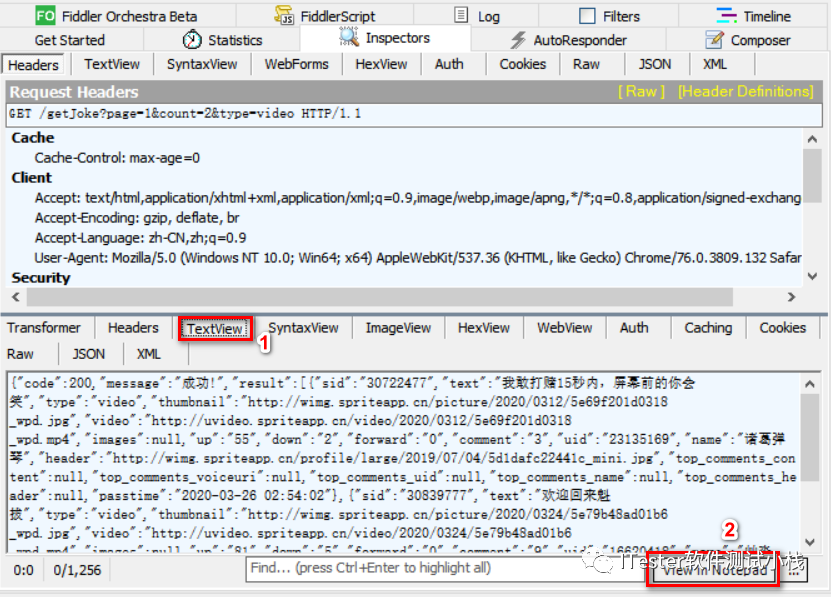Screen dimensions: 831x597
Task: Switch to the Statistics tab
Action: tap(222, 40)
